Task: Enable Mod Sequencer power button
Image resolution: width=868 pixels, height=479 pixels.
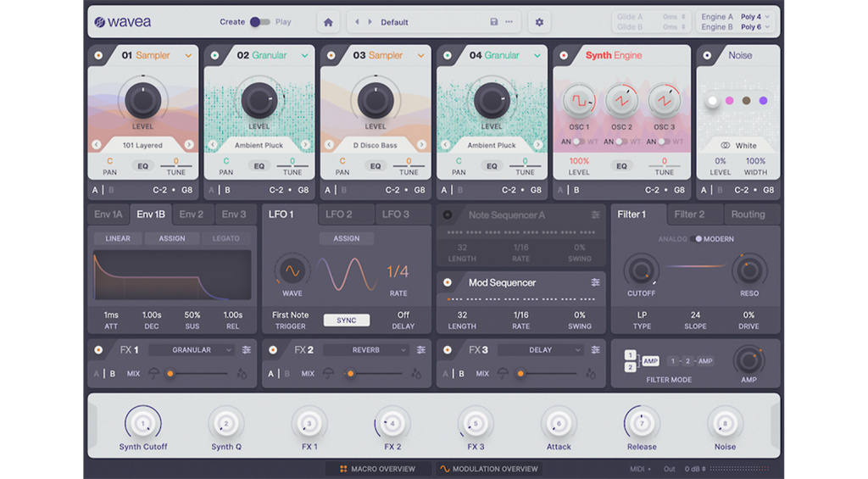Action: point(448,282)
